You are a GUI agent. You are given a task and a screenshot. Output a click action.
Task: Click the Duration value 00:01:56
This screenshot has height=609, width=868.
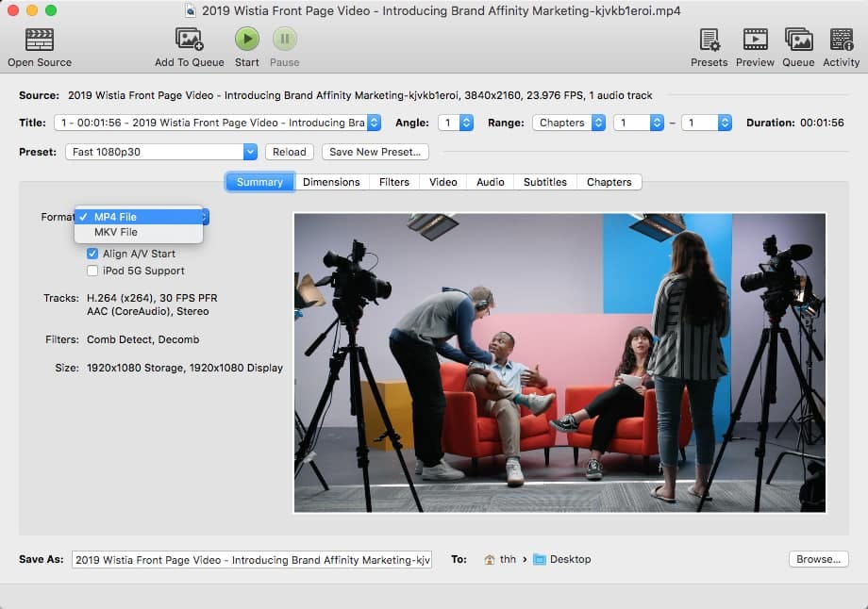tap(822, 123)
